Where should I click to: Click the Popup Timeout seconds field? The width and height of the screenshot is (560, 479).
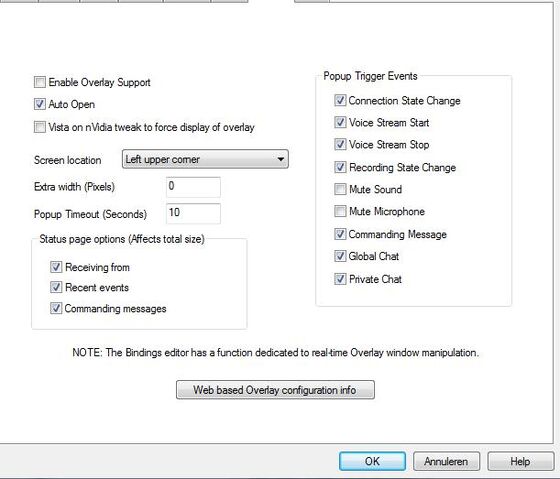coord(193,213)
